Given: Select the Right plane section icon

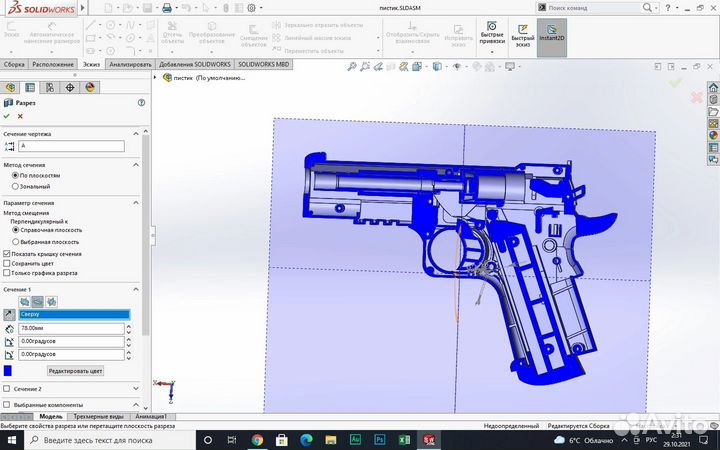Looking at the screenshot, I should [x=51, y=302].
